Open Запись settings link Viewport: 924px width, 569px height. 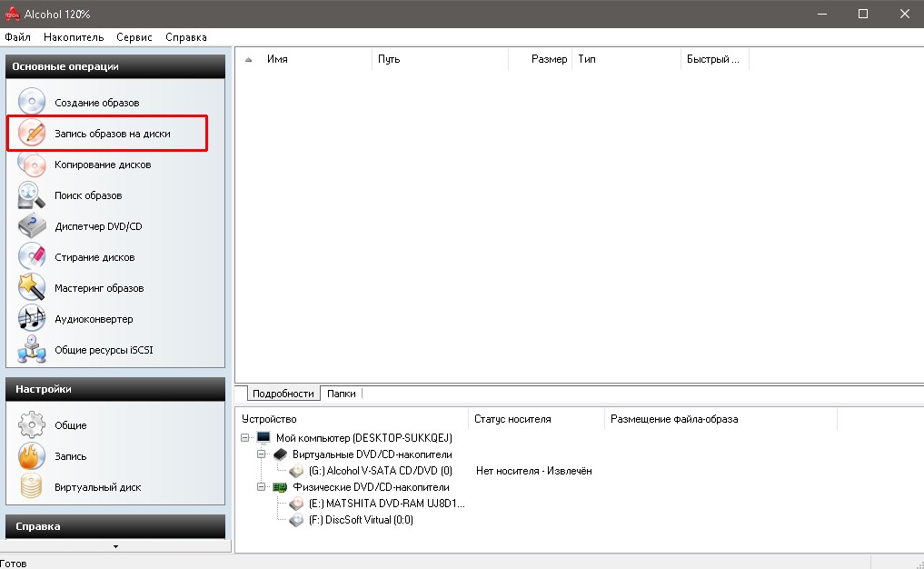(71, 456)
